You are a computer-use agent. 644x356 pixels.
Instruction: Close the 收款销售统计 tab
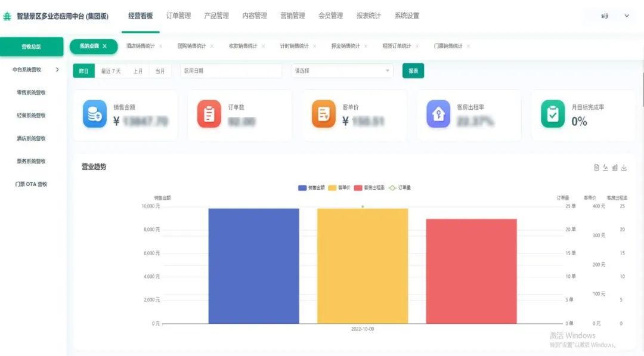click(264, 46)
